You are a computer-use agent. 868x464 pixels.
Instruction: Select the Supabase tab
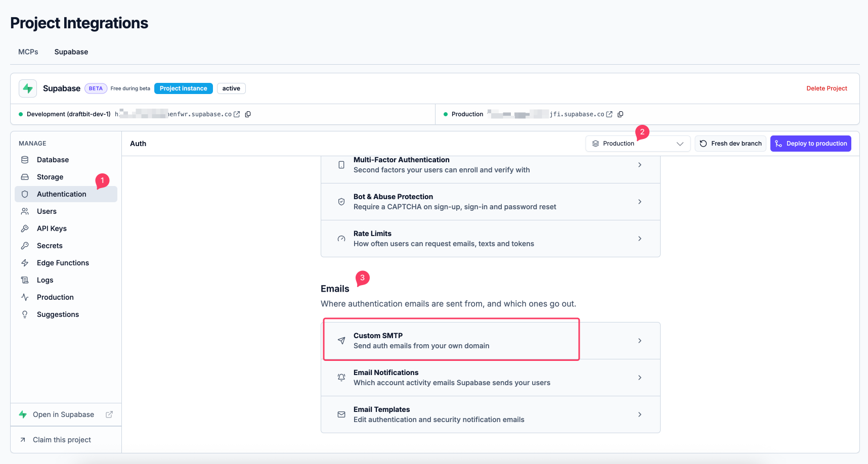[x=71, y=52]
